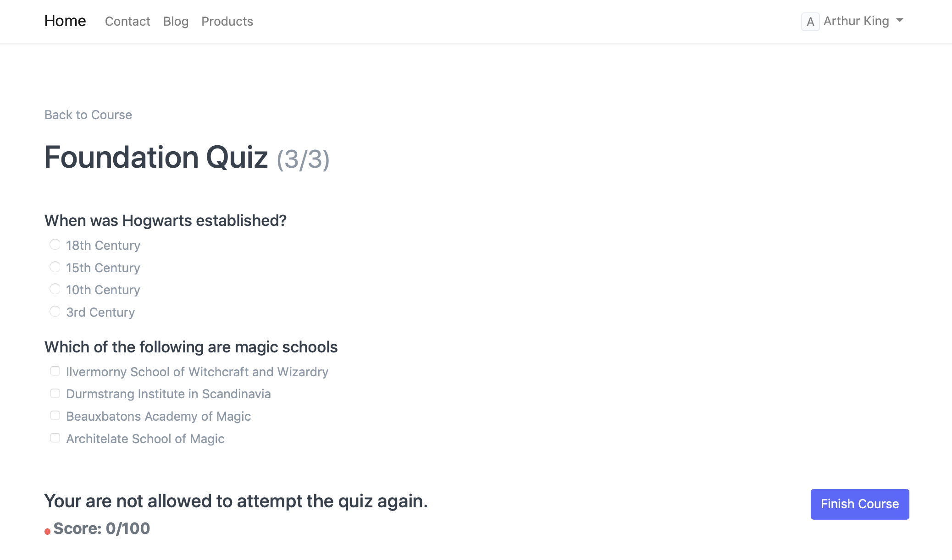Viewport: 952px width, 560px height.
Task: Follow the Back to Course link
Action: (88, 115)
